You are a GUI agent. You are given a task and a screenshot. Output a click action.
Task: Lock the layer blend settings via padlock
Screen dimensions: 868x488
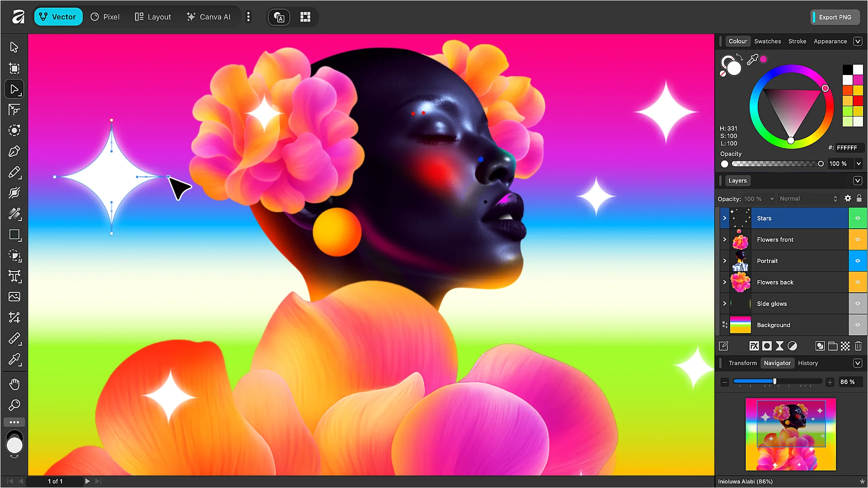tap(859, 198)
